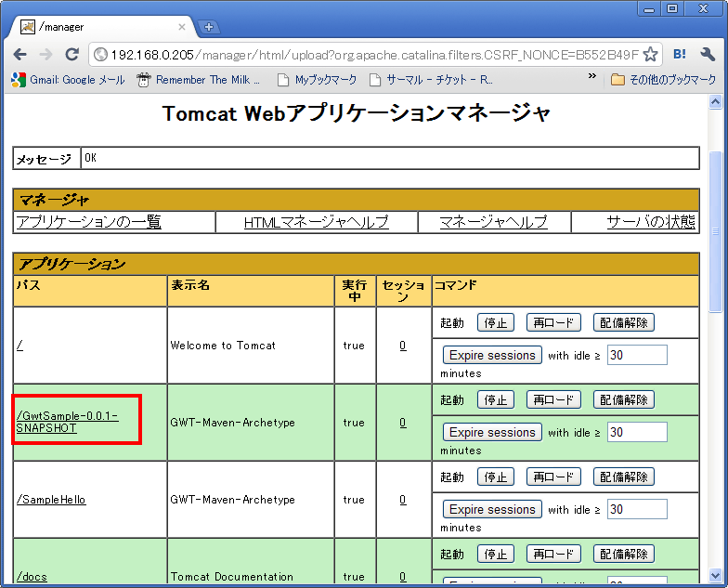
Task: Click 配備解除 for /SampleHello
Action: (x=624, y=477)
